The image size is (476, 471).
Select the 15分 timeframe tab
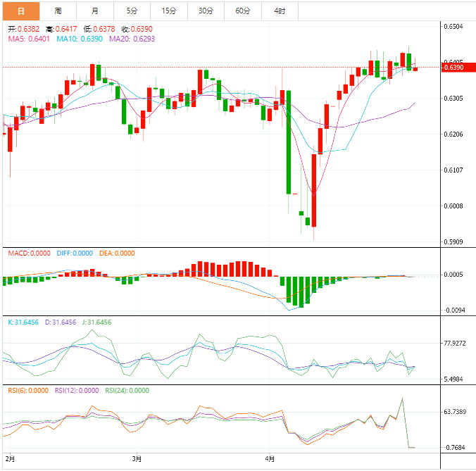(169, 11)
